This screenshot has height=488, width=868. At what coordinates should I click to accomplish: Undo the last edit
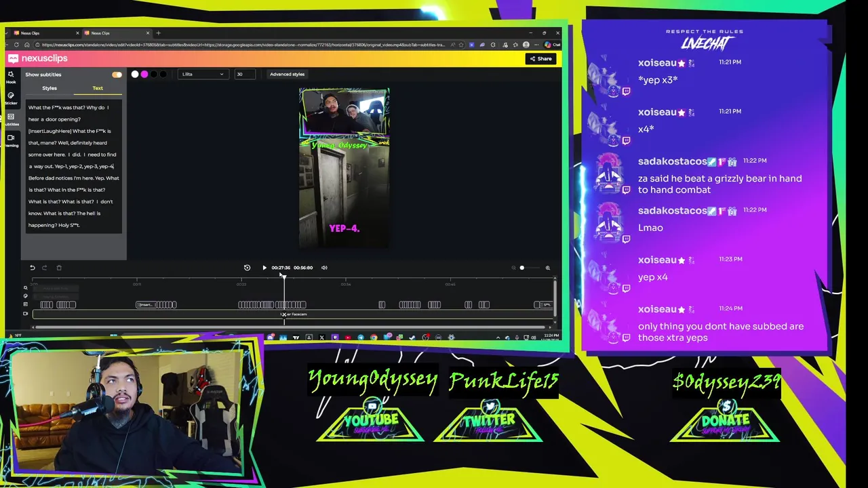pos(32,268)
